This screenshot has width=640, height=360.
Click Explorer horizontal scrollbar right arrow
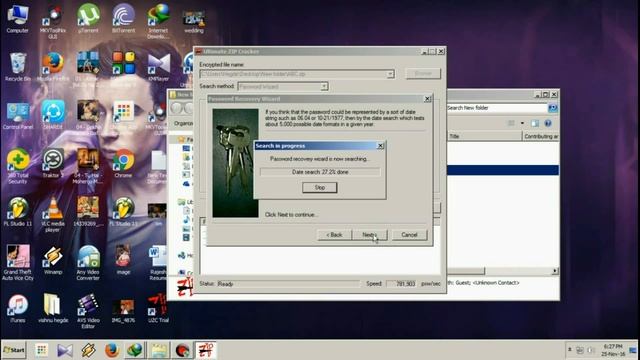(555, 271)
